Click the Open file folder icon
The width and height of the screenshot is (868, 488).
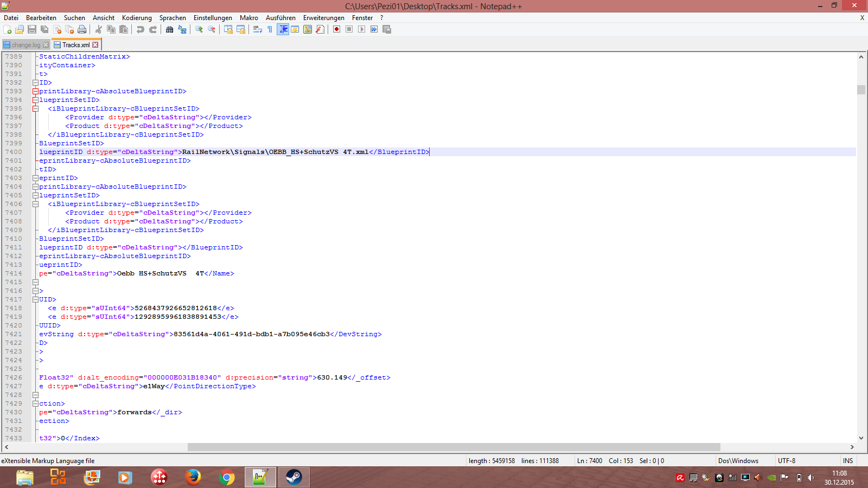[x=20, y=29]
